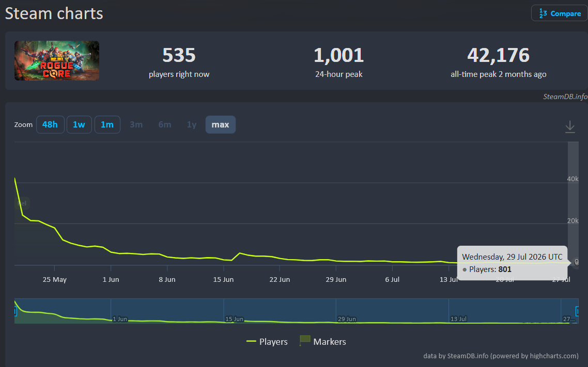588x367 pixels.
Task: Click the navigator area near 15 Jun
Action: click(x=234, y=319)
